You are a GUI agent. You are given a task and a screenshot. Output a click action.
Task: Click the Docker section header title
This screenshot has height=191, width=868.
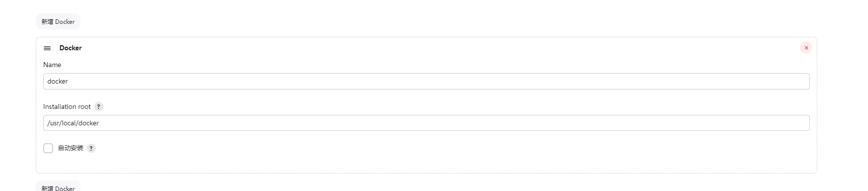coord(71,48)
